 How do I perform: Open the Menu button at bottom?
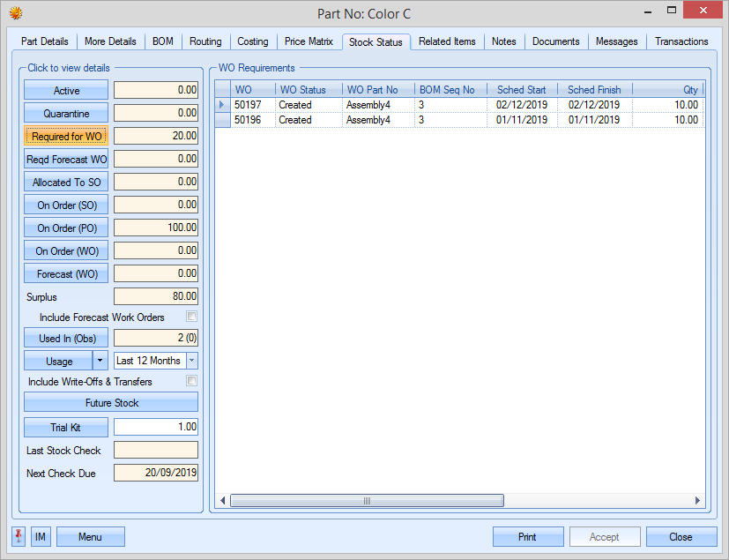[x=90, y=537]
